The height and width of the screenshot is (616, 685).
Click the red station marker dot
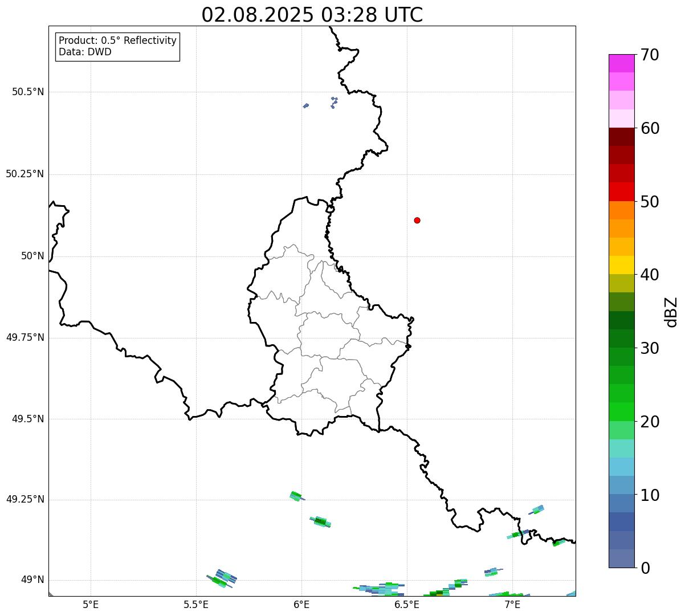coord(417,220)
